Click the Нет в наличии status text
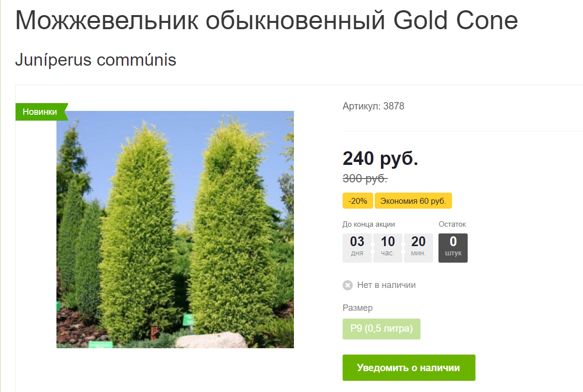 (386, 285)
